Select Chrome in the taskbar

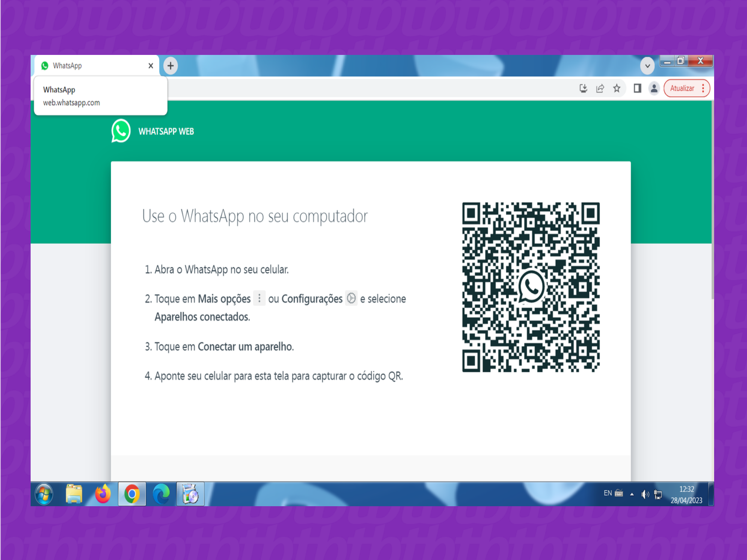[x=132, y=494]
